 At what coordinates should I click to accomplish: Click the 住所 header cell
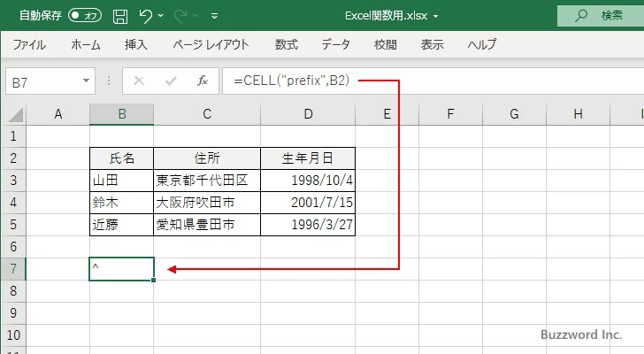pos(207,158)
